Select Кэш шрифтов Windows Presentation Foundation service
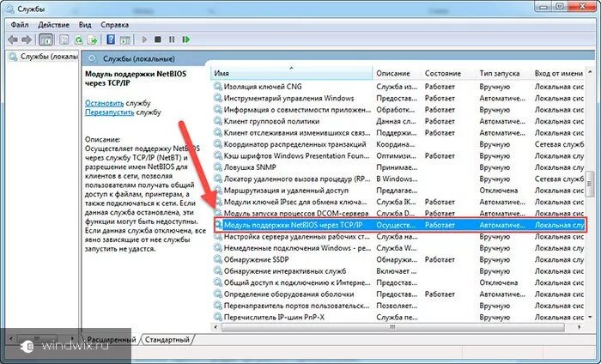 (297, 155)
